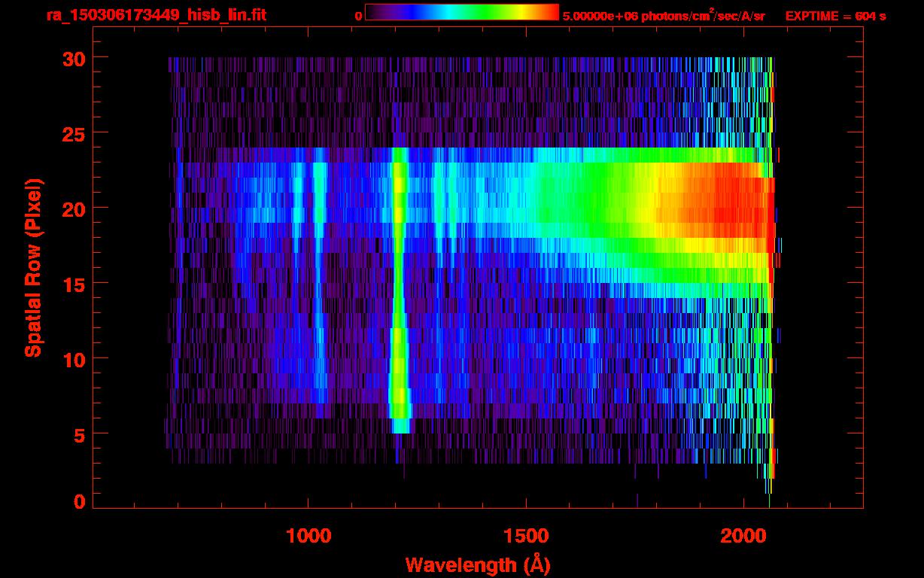
Task: Click the 5.00000e+06 photons/cm²/sec/Å/sr label
Action: (x=664, y=15)
